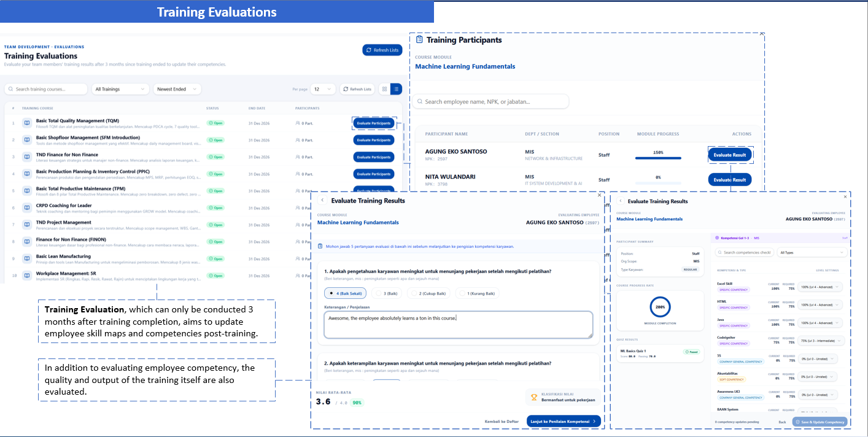
Task: Open the All Trainings filter dropdown
Action: (x=120, y=89)
